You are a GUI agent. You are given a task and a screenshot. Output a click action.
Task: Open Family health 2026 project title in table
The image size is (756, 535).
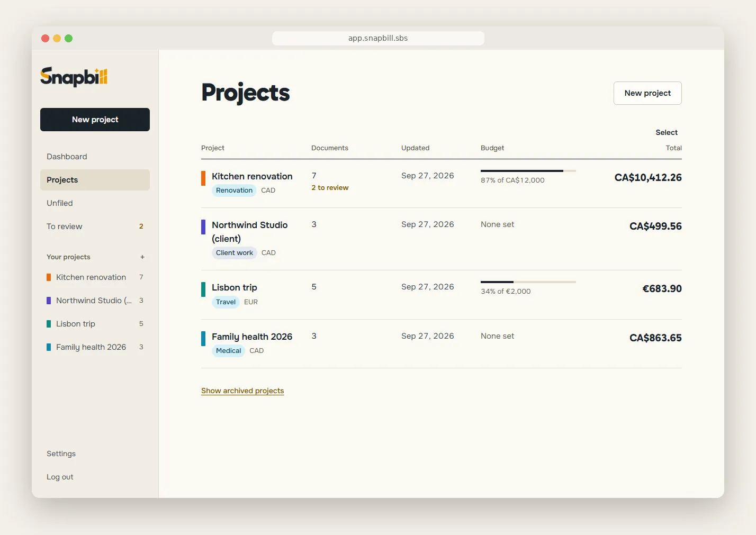click(x=252, y=337)
